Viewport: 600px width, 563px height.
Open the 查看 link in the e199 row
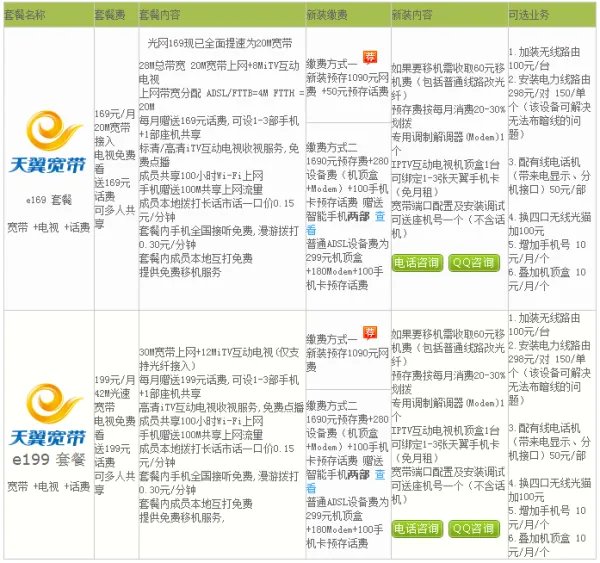[x=380, y=475]
